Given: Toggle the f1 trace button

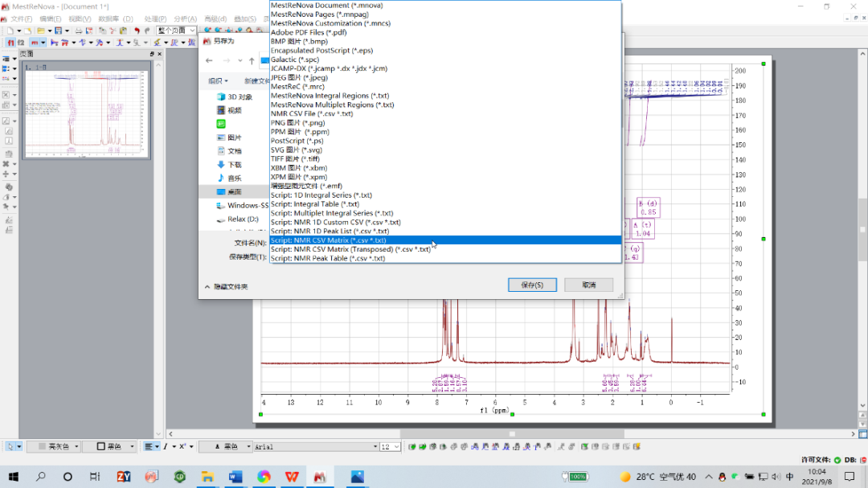Looking at the screenshot, I should click(10, 43).
